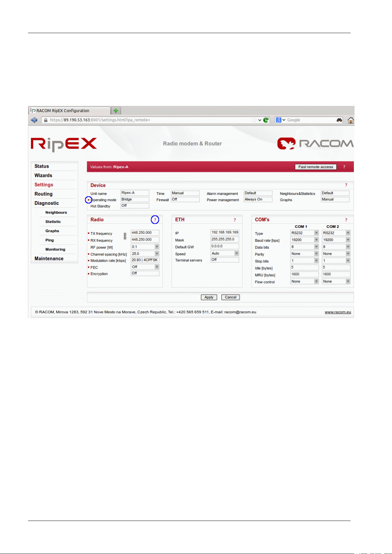Click the TX/RX frequency link lock icon

coord(125,236)
